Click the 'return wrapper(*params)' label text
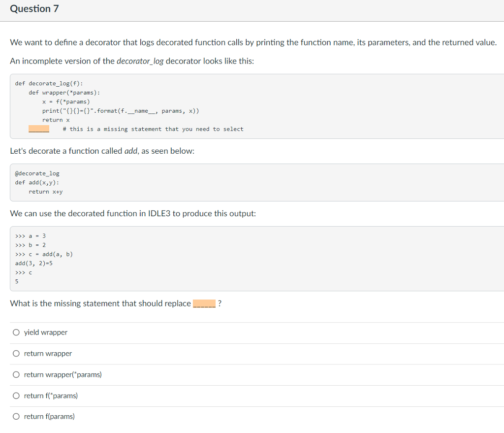The height and width of the screenshot is (433, 504). click(63, 375)
